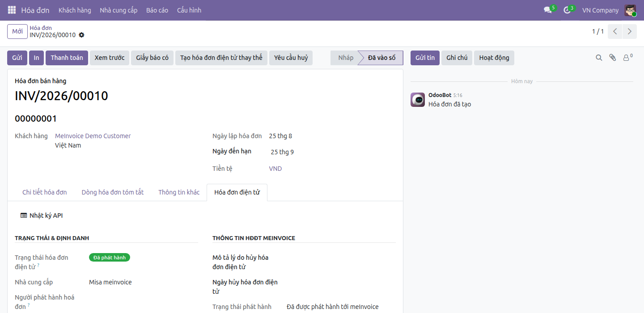Open the apps grid menu icon
The height and width of the screenshot is (313, 644).
(x=12, y=10)
